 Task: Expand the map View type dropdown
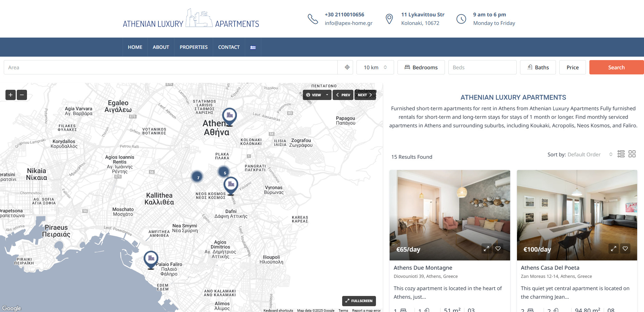(317, 95)
